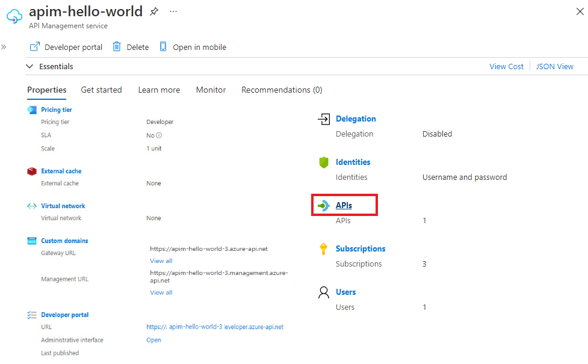Switch to the Get started tab
588x364 pixels.
[101, 90]
